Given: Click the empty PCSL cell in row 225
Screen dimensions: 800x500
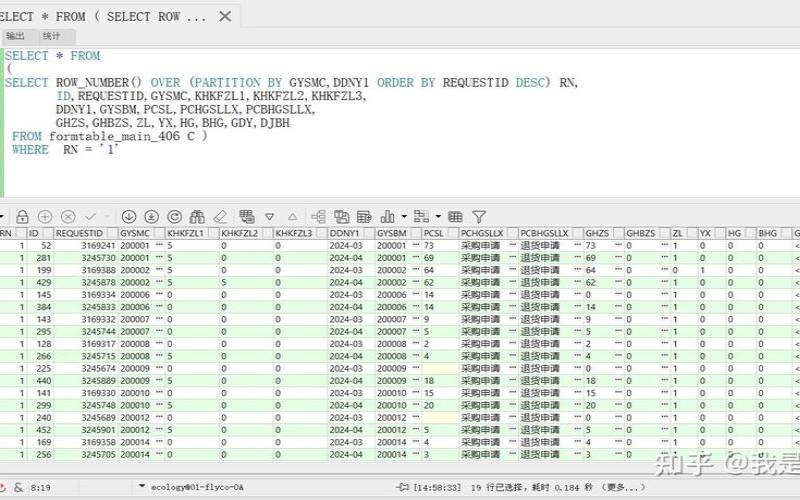Looking at the screenshot, I should [x=440, y=368].
